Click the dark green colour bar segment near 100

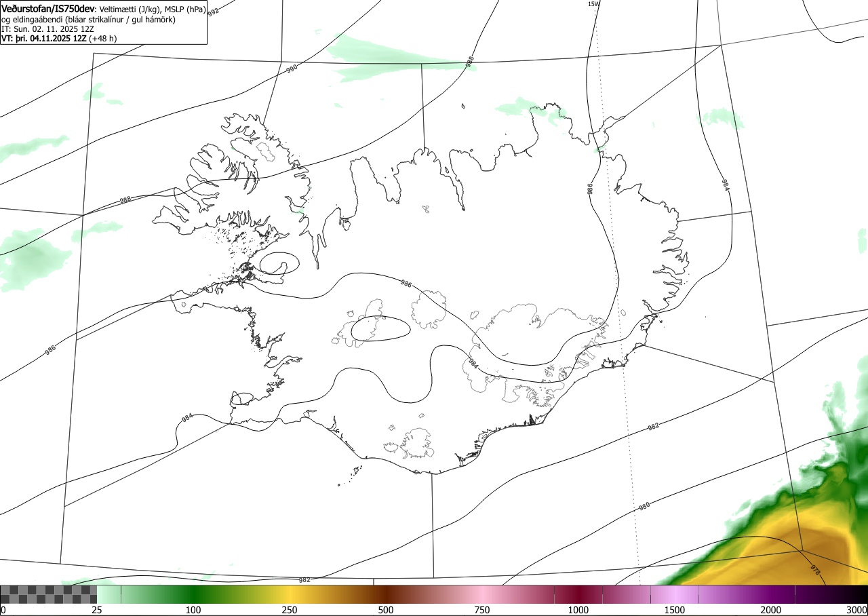[193, 594]
